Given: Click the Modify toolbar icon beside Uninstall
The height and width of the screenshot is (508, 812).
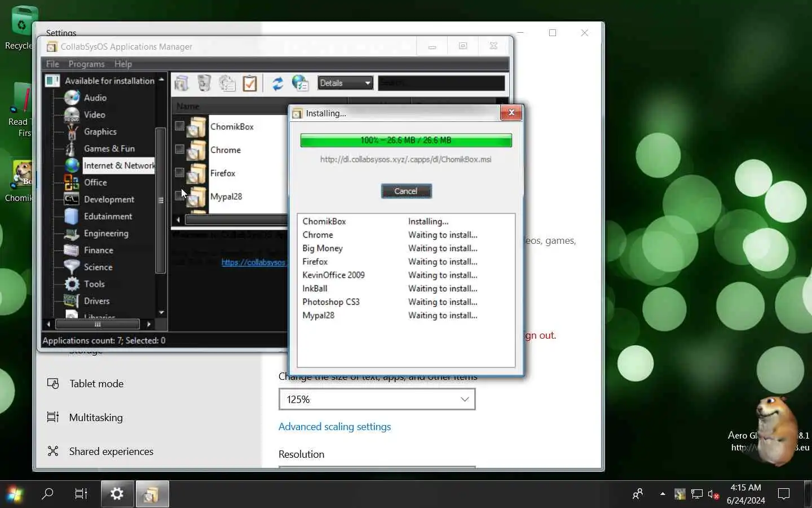Looking at the screenshot, I should tap(227, 84).
